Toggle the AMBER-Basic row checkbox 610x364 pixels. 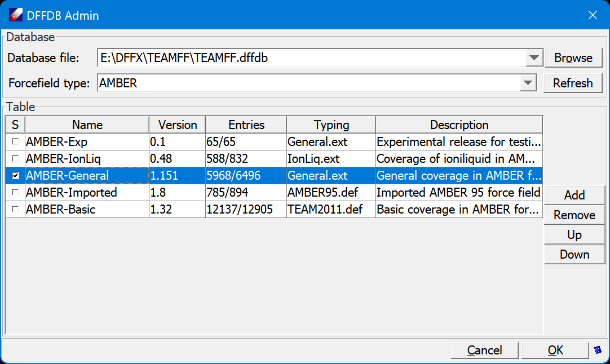tap(15, 210)
